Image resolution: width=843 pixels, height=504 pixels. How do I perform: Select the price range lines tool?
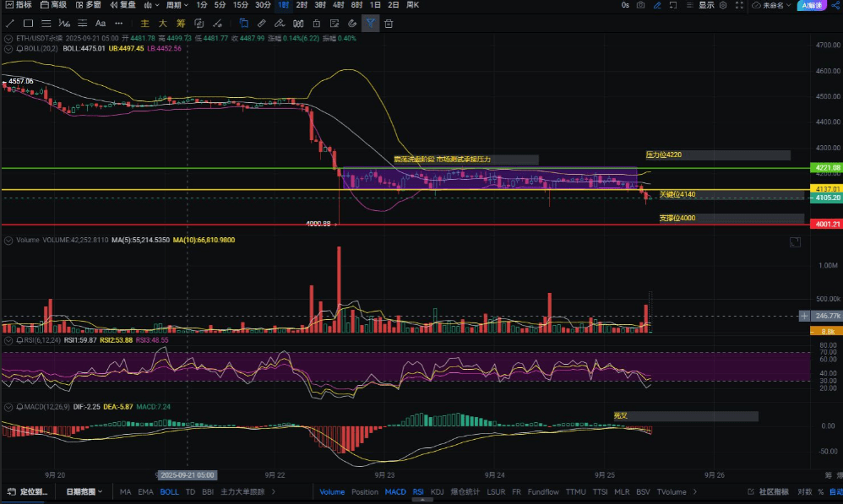click(82, 24)
